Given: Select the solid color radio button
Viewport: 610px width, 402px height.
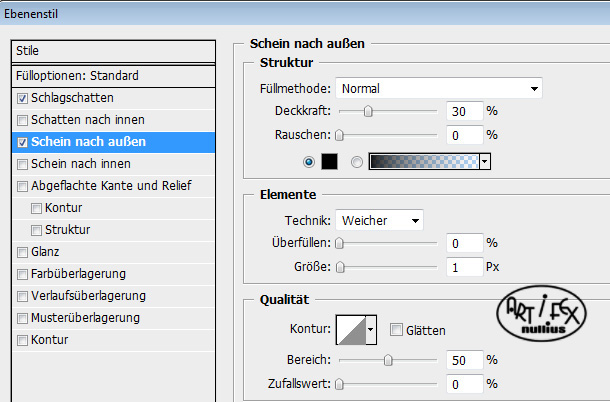Looking at the screenshot, I should 309,162.
